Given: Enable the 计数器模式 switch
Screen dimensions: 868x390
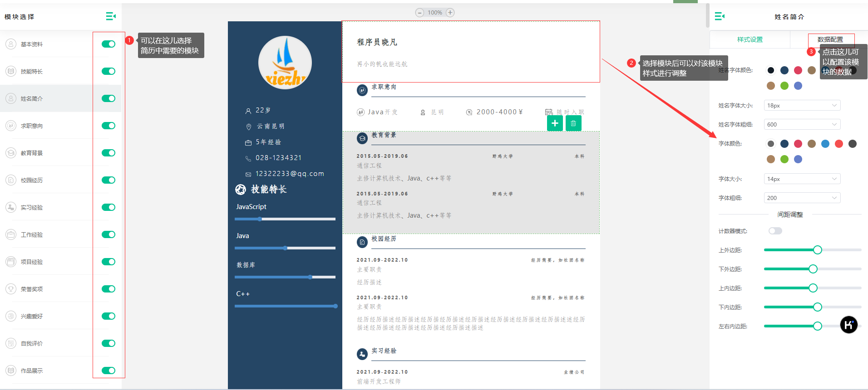Looking at the screenshot, I should (x=775, y=231).
